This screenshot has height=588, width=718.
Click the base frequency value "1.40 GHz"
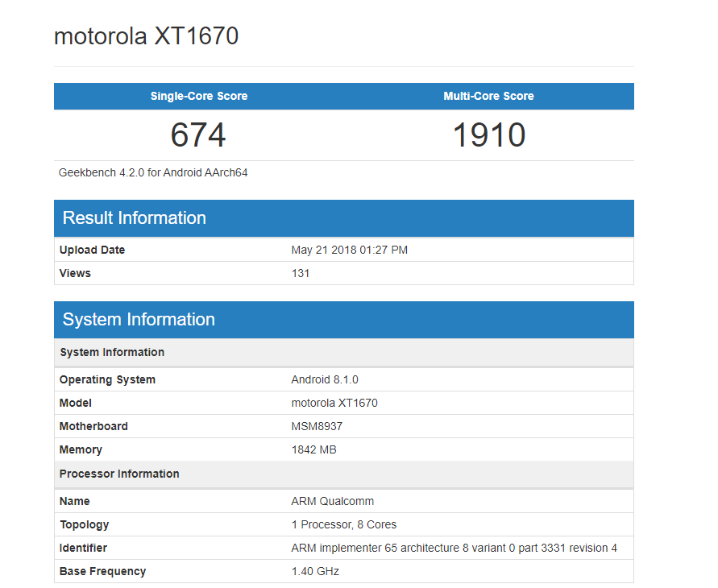click(x=315, y=571)
